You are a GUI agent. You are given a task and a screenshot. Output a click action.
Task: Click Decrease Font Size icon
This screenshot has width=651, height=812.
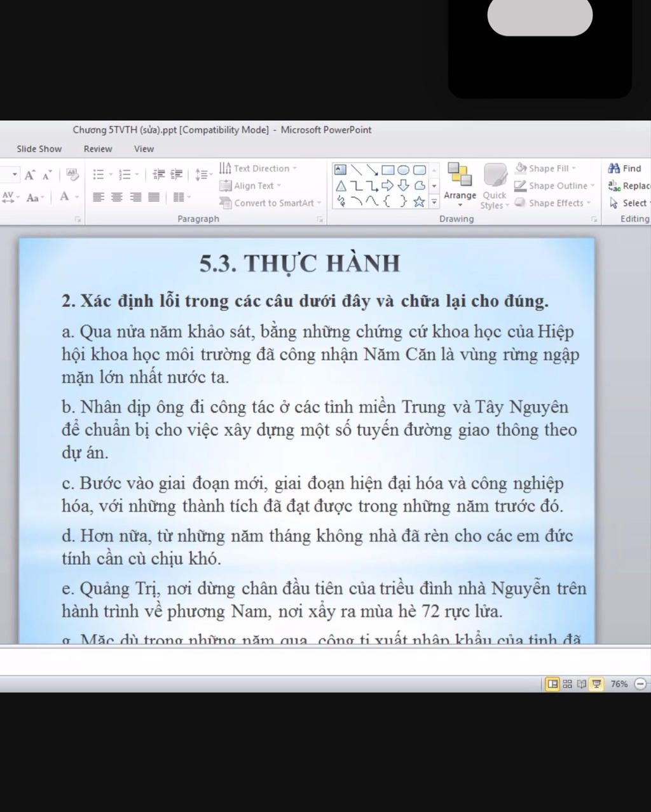pos(46,175)
